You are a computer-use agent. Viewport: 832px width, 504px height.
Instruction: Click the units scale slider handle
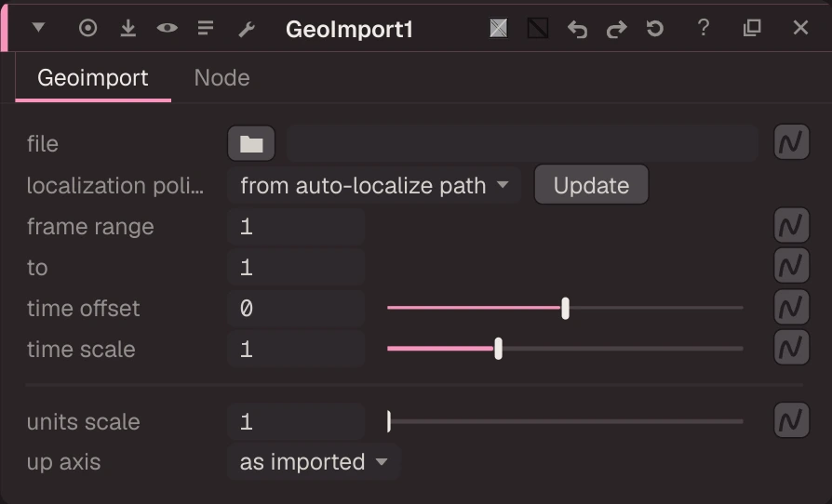pos(389,421)
